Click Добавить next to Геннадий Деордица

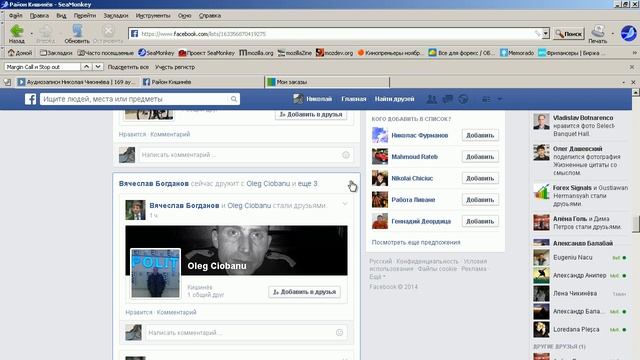[480, 221]
